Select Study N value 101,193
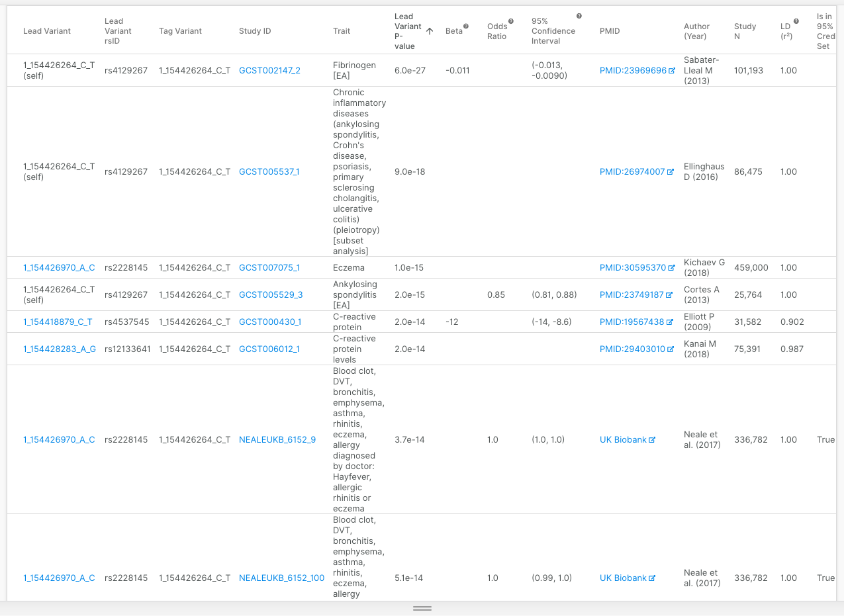Viewport: 844px width, 616px height. click(749, 71)
